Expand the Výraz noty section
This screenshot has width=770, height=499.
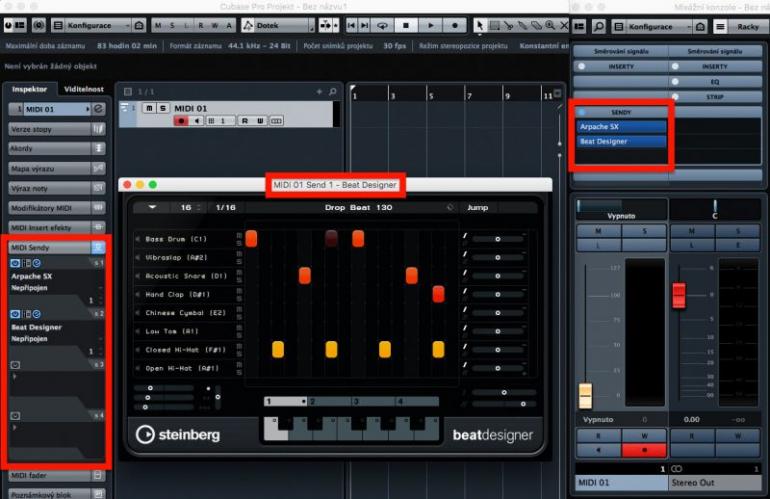tap(56, 188)
